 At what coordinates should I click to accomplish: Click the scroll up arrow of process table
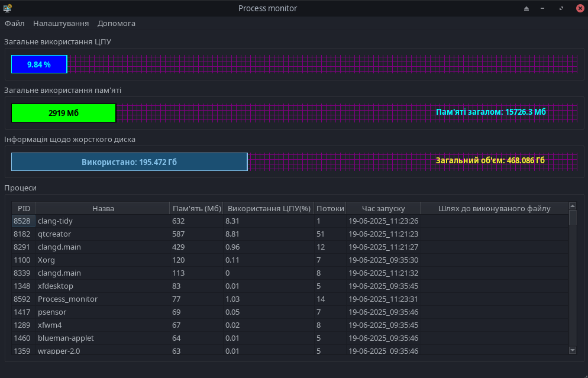click(572, 205)
